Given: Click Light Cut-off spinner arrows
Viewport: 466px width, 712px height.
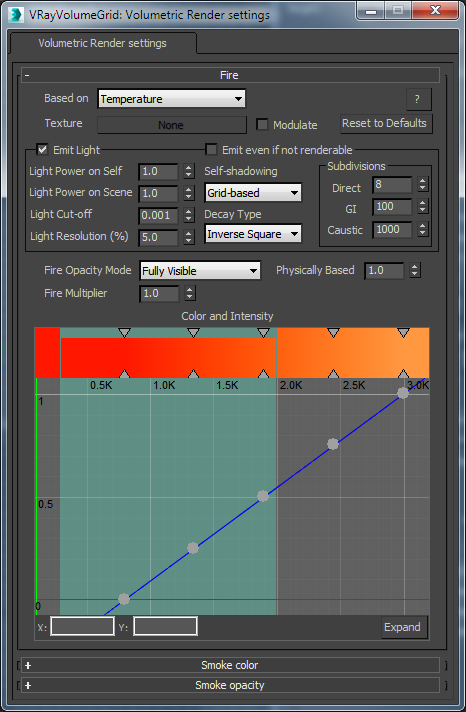Looking at the screenshot, I should click(189, 215).
